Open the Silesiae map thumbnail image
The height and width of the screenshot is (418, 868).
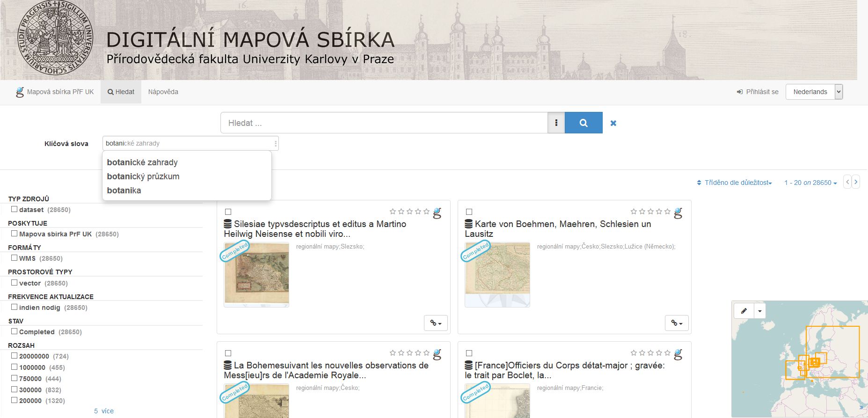pos(256,275)
